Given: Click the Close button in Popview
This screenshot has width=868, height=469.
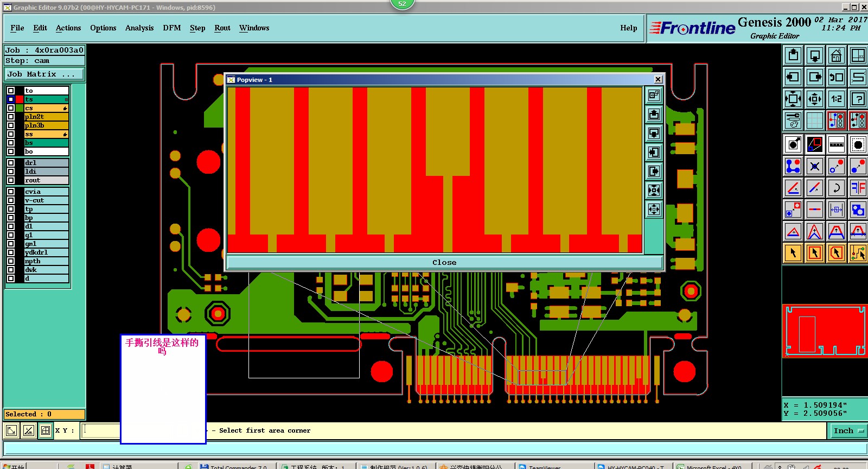Looking at the screenshot, I should pyautogui.click(x=444, y=262).
